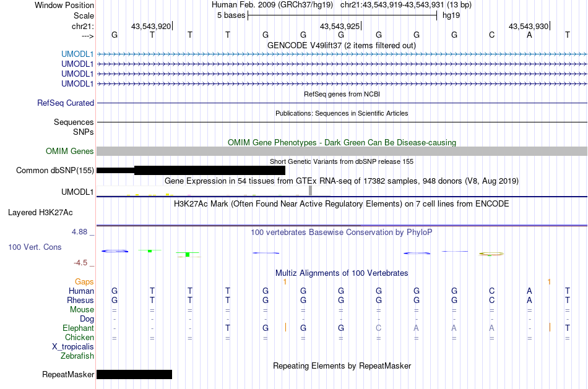The height and width of the screenshot is (389, 588).
Task: Click the hg19 text beside scale bar
Action: tap(451, 15)
